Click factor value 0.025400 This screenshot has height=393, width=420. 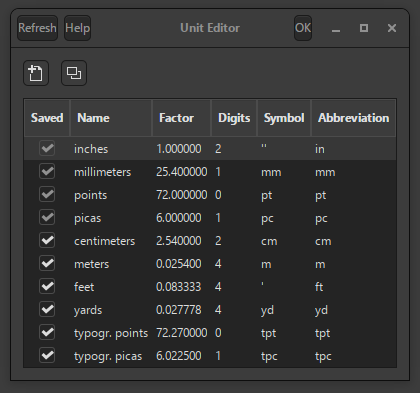179,264
